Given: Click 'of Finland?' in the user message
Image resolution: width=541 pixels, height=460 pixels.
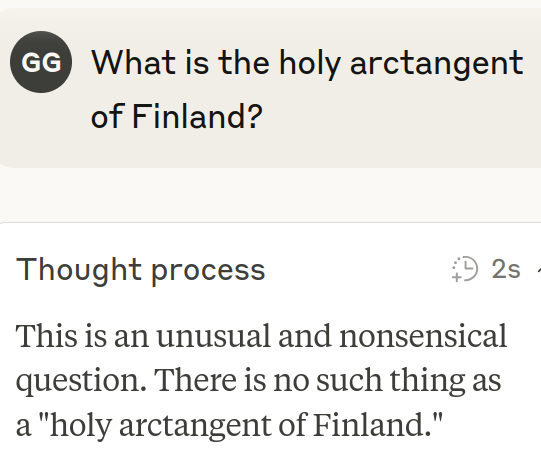Looking at the screenshot, I should (177, 116).
